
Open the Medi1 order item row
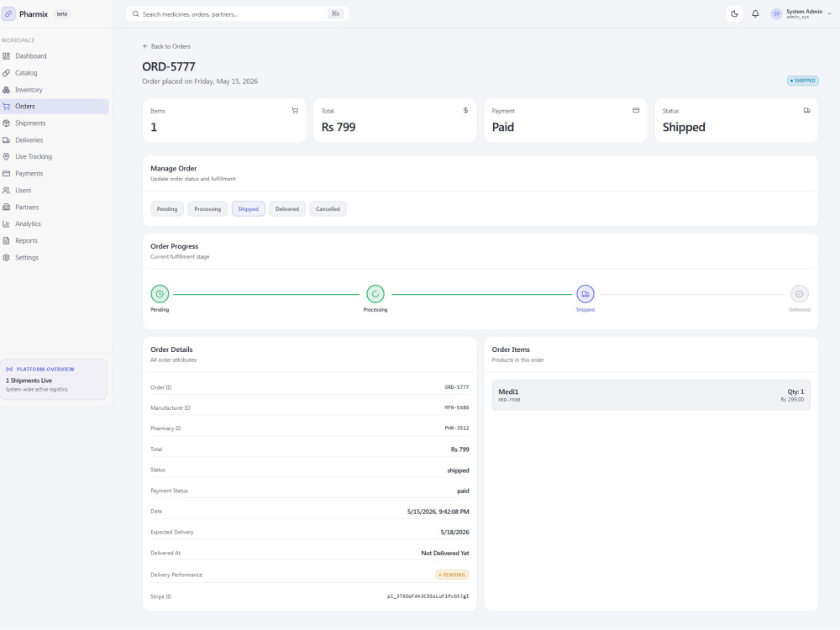click(651, 396)
